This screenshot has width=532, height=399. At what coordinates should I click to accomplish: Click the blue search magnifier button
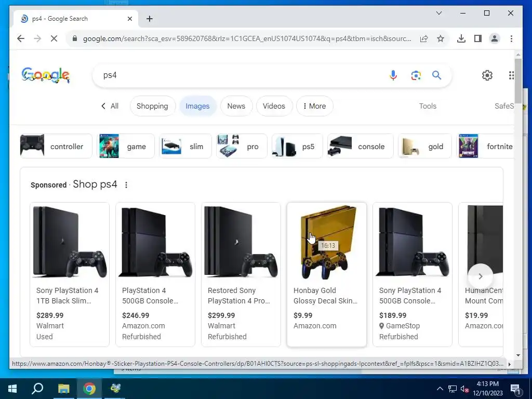(436, 75)
